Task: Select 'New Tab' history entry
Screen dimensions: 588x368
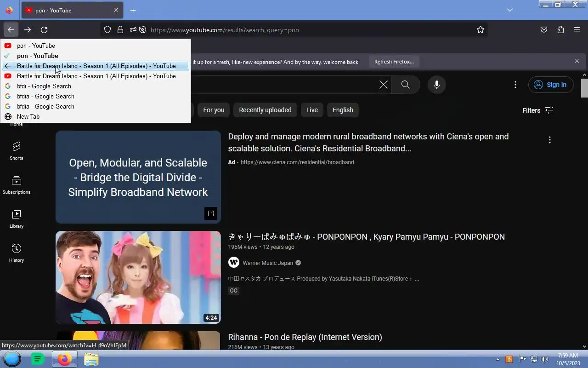Action: 96,116
